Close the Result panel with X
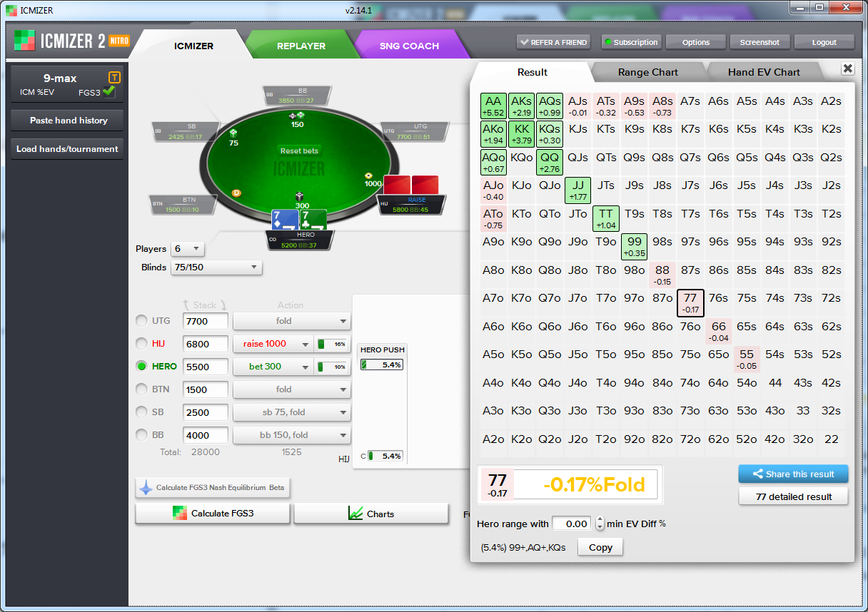 click(847, 68)
